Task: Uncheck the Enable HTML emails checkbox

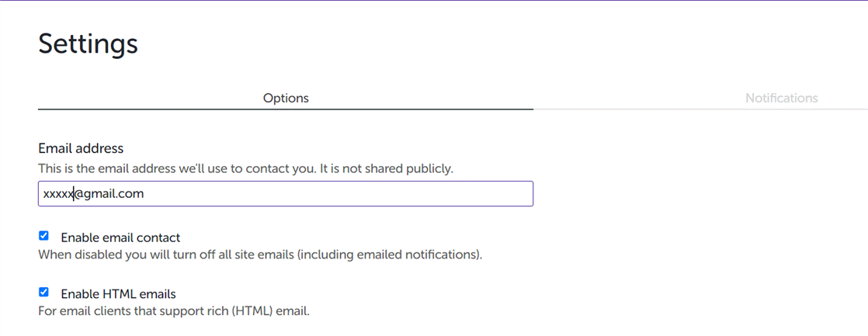Action: (44, 293)
